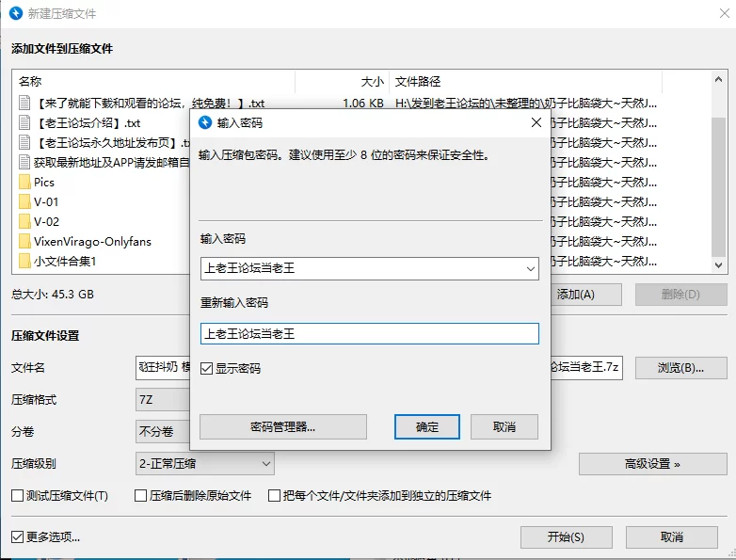This screenshot has width=736, height=560.
Task: Select the Pics folder icon
Action: (24, 183)
